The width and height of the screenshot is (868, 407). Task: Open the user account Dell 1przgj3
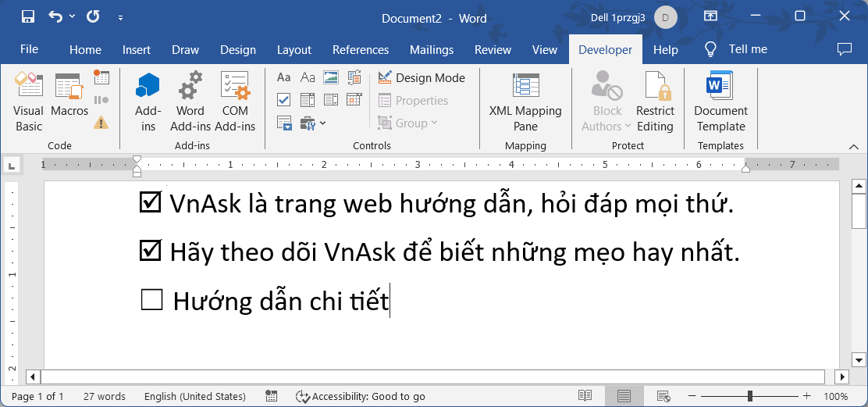coord(635,17)
